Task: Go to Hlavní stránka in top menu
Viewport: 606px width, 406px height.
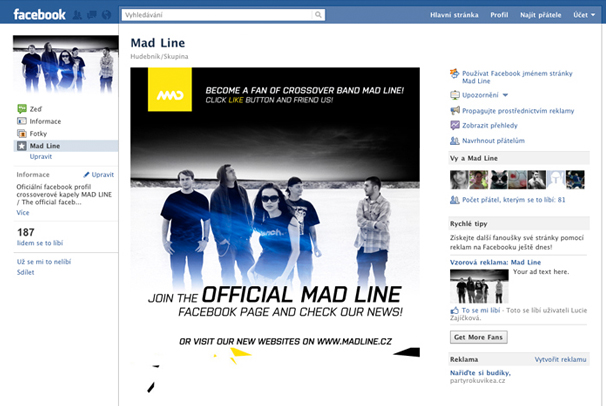Action: click(454, 15)
